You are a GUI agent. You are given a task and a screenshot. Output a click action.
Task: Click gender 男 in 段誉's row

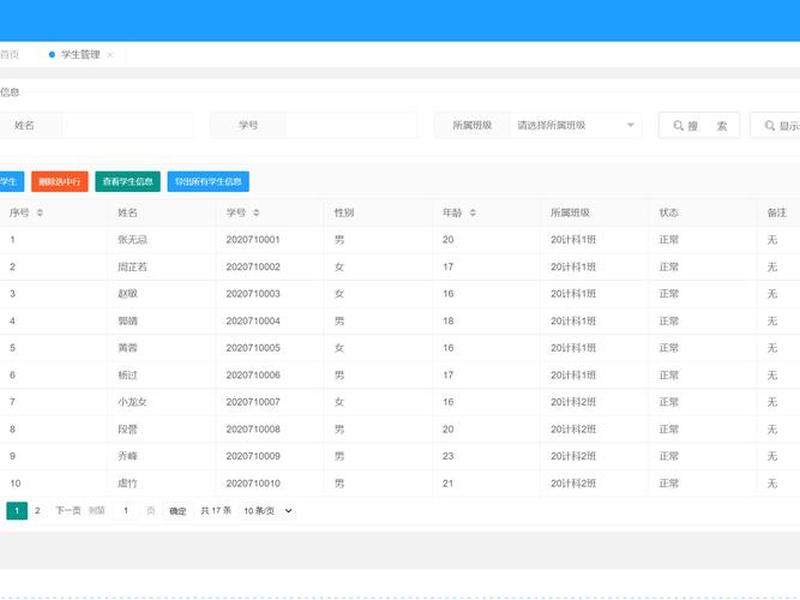click(339, 429)
